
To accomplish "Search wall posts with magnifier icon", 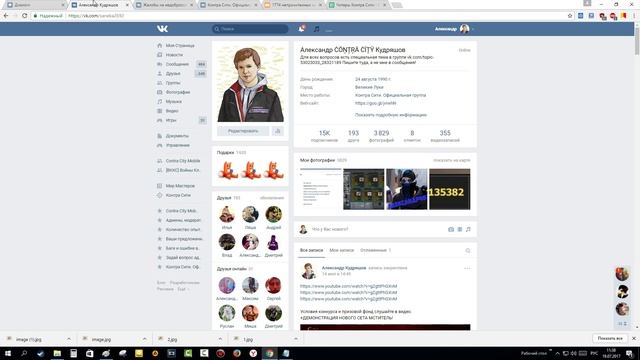I will coord(468,251).
